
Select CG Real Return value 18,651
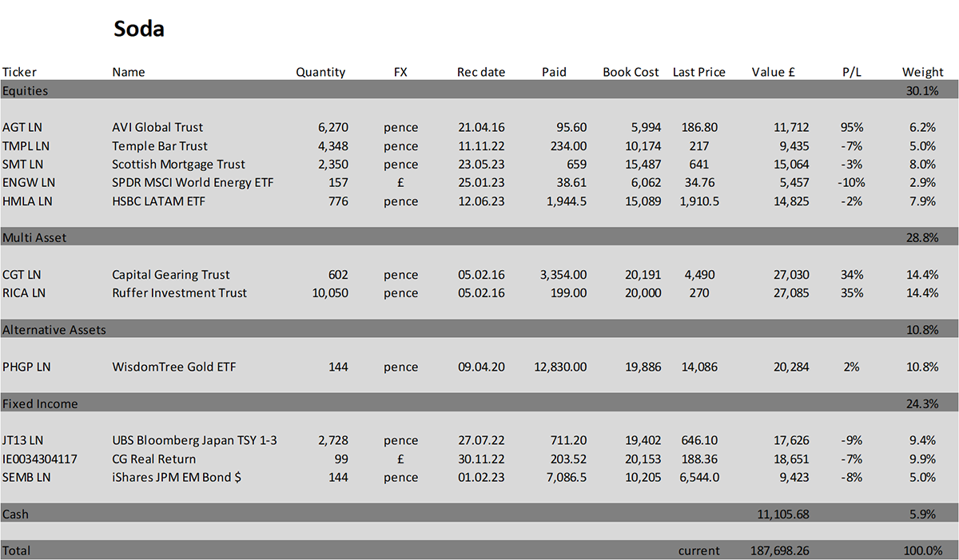pos(790,459)
